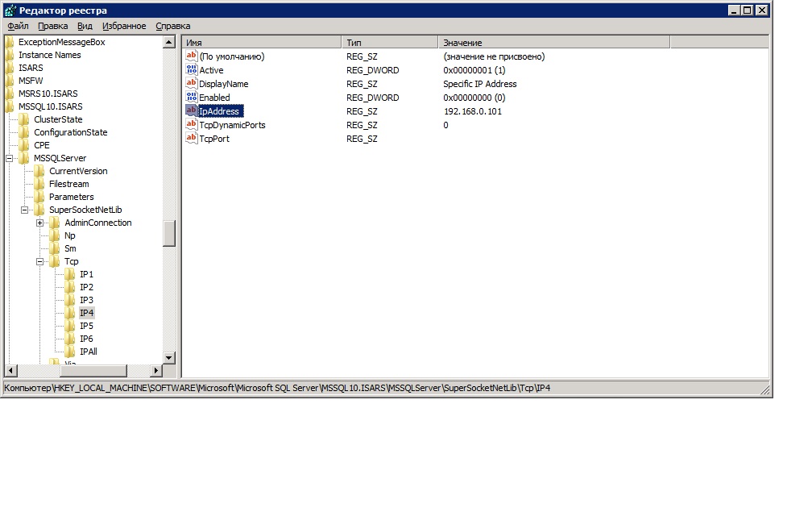The image size is (812, 508).
Task: Click the (значение не присвоено) data cell
Action: (x=494, y=56)
